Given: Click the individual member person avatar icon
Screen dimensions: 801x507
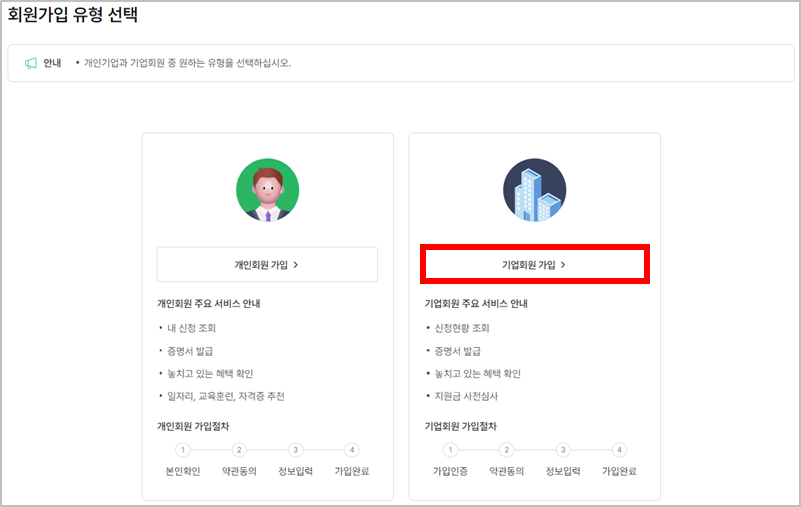Looking at the screenshot, I should [267, 190].
